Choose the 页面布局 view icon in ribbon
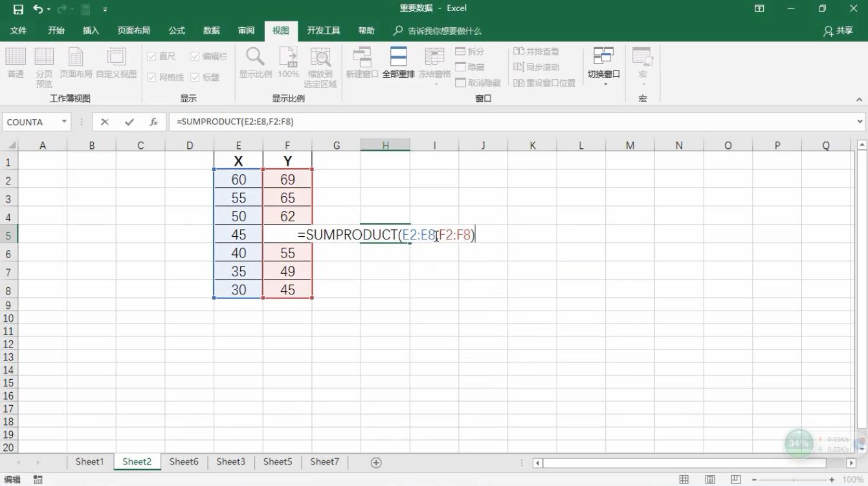Viewport: 868px width, 486px height. (x=76, y=63)
